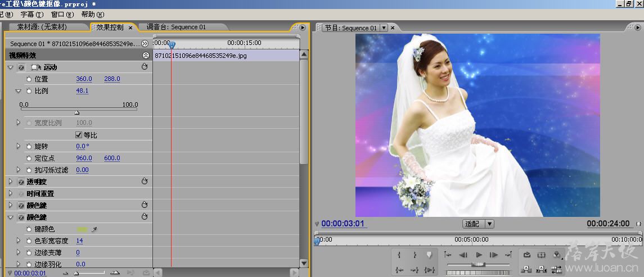The image size is (644, 277).
Task: Click the Extract button
Action: click(x=541, y=269)
